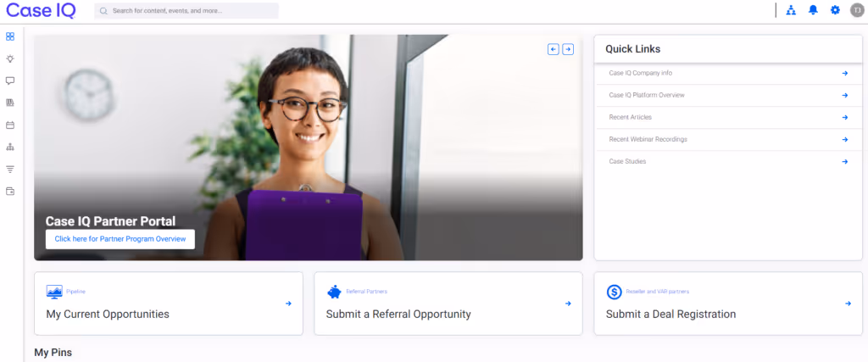Click the Reseller and VAR partners label

tap(658, 291)
